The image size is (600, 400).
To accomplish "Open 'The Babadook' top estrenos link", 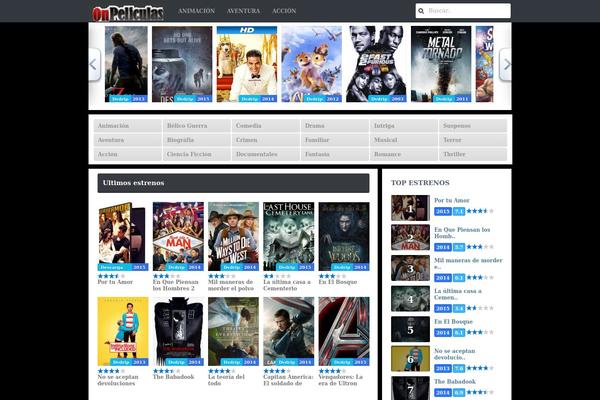I will (x=455, y=382).
